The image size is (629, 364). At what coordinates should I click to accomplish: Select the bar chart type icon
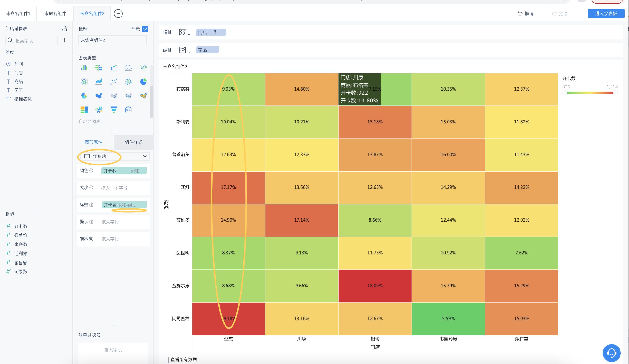[x=84, y=68]
